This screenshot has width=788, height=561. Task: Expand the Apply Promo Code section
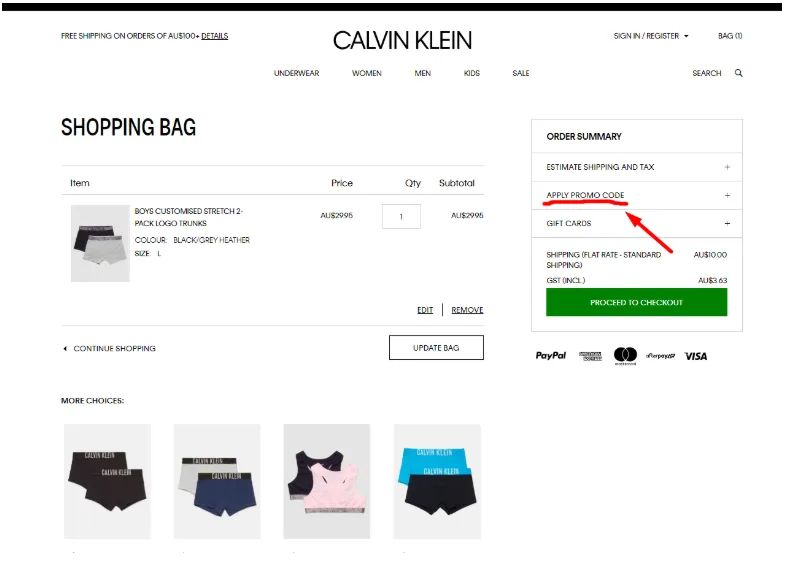coord(637,195)
